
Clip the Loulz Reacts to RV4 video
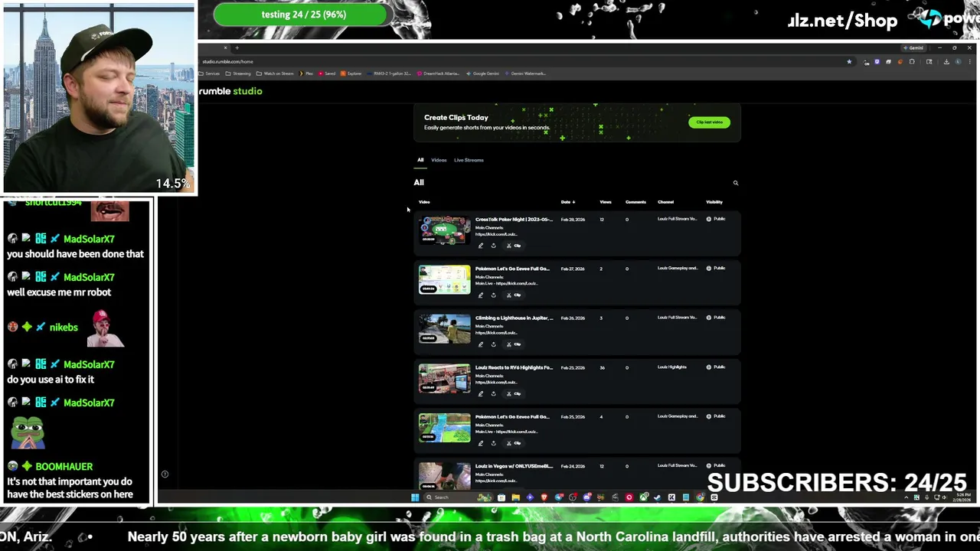point(513,394)
